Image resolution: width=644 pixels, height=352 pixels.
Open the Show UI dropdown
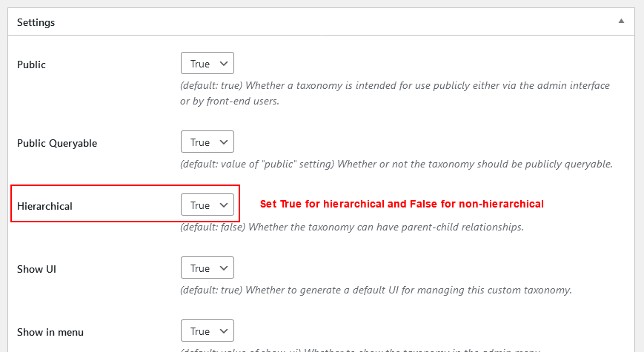tap(208, 268)
